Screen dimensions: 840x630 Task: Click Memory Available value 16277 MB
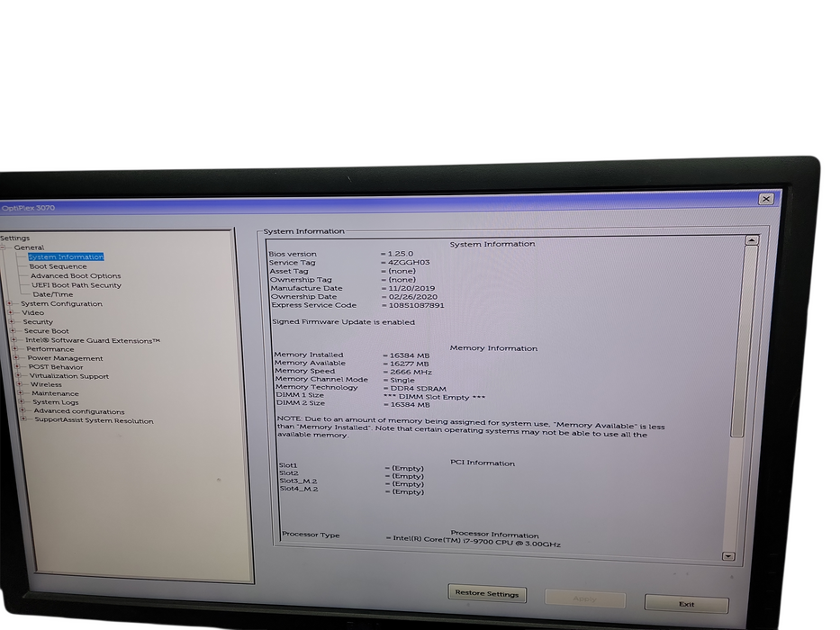410,364
